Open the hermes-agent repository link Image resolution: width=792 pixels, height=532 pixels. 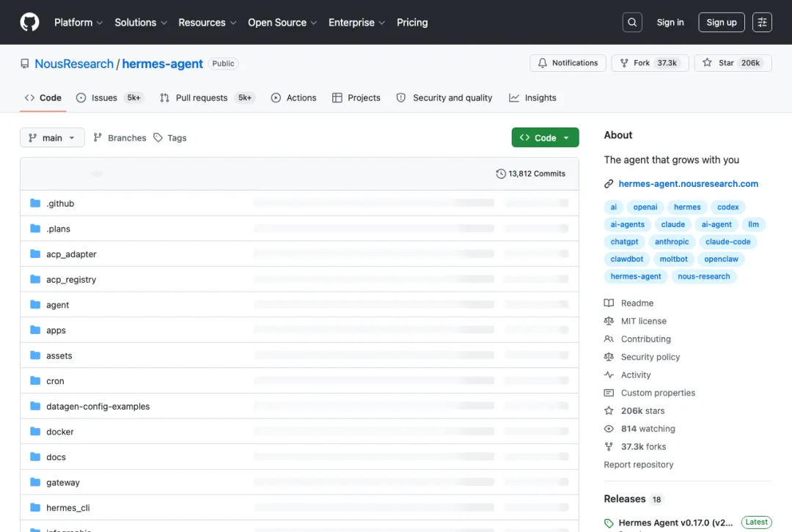tap(162, 64)
